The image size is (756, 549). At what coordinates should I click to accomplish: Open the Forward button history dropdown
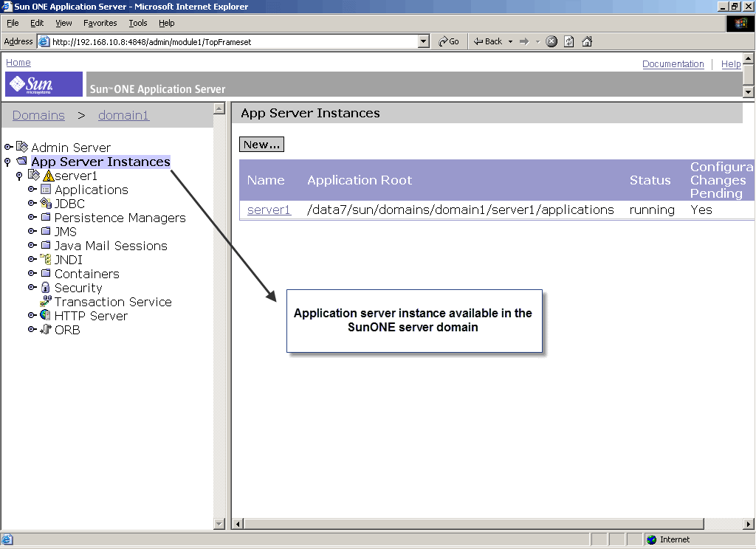pos(538,41)
